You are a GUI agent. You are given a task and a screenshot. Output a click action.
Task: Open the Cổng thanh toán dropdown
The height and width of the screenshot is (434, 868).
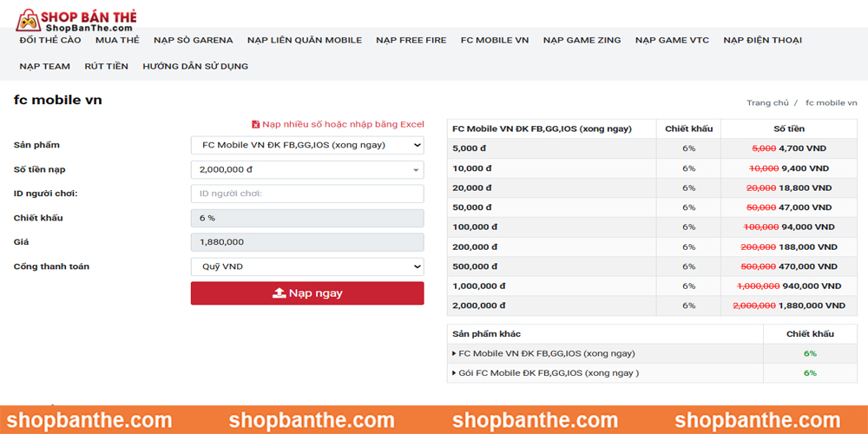click(x=307, y=266)
